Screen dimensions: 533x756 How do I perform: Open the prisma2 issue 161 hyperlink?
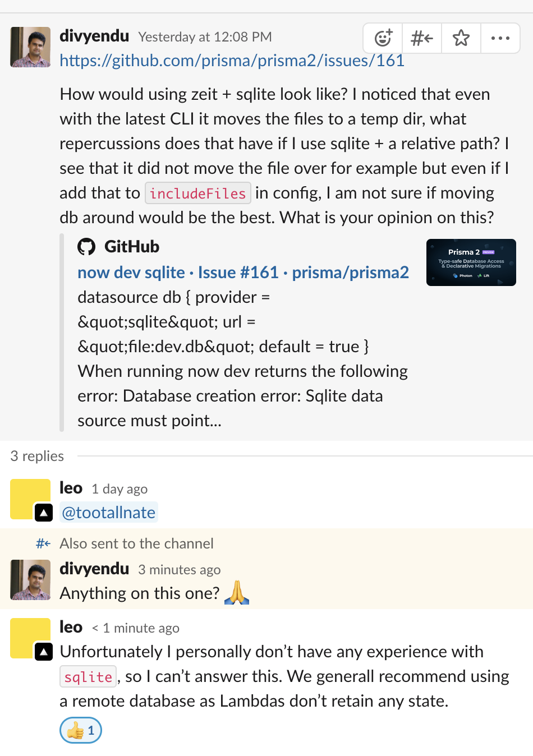(x=232, y=60)
